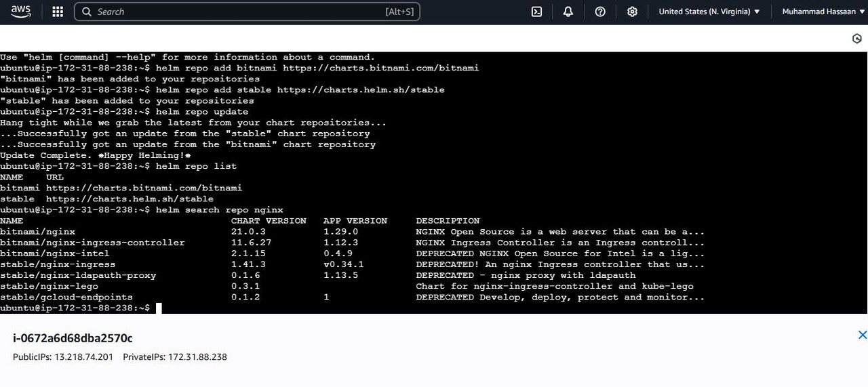The image size is (868, 387).
Task: Open the settings gear icon
Action: coord(632,12)
